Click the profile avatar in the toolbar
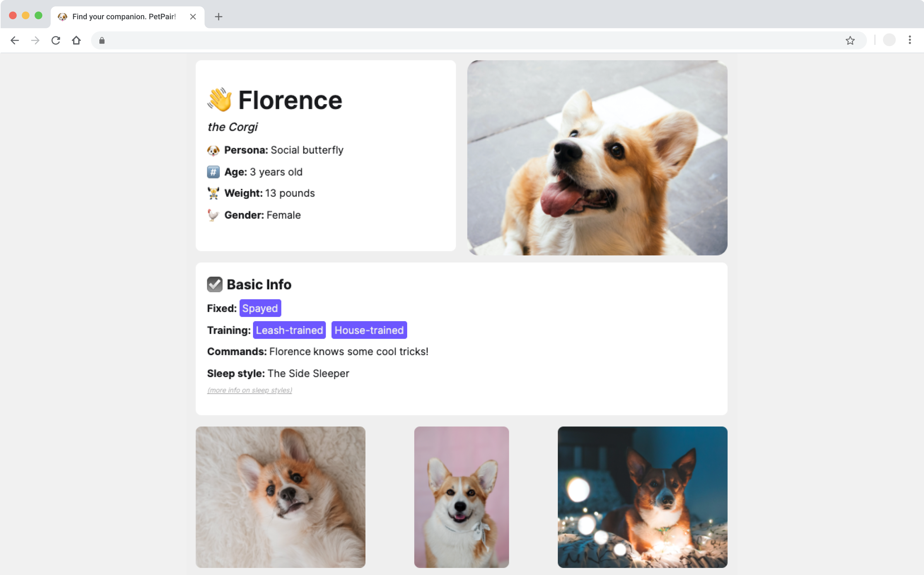 click(x=889, y=40)
